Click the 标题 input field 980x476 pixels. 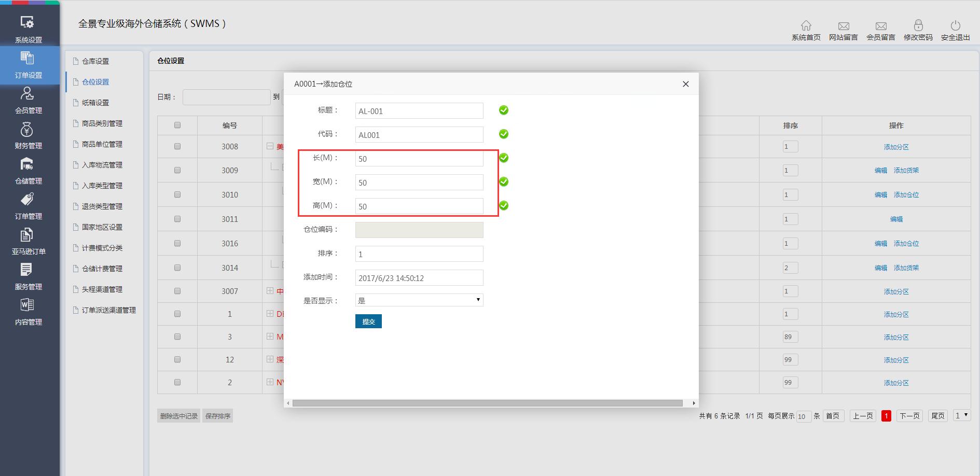(419, 111)
